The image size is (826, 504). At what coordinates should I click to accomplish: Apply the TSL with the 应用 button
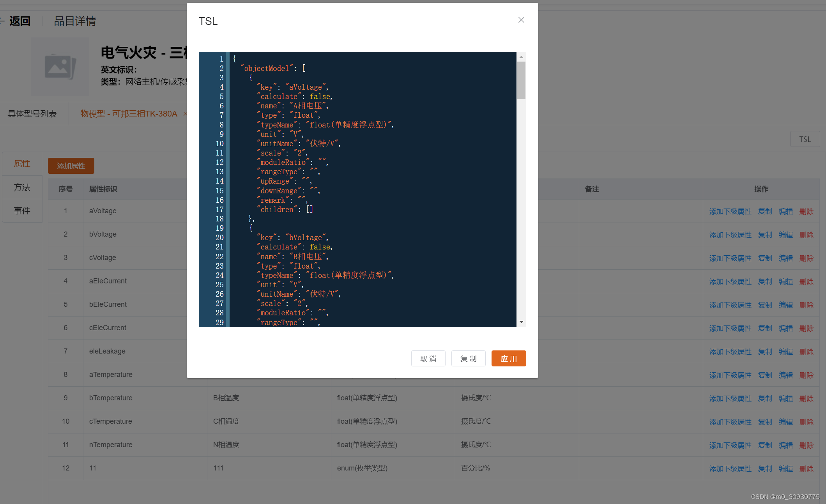coord(509,359)
